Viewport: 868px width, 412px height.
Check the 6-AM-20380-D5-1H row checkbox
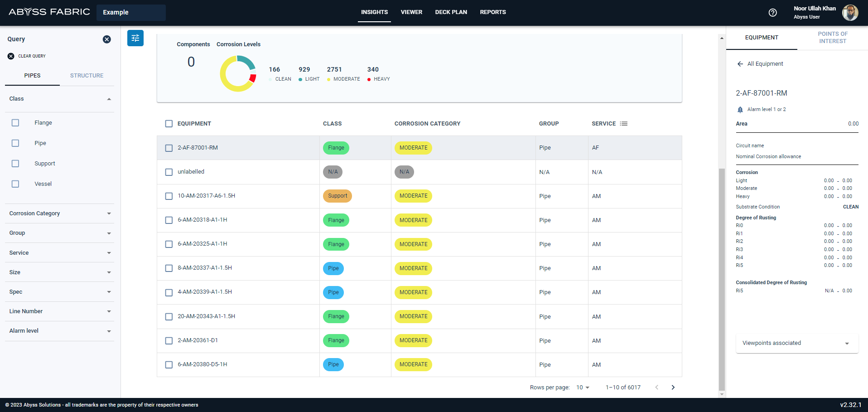[x=169, y=365]
